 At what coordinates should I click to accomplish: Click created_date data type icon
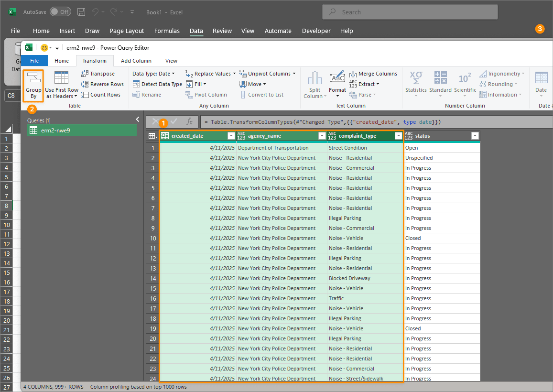pos(165,136)
